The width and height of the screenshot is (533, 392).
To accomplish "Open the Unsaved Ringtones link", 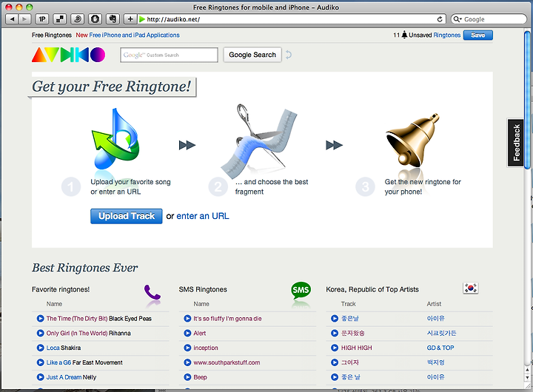I will [446, 35].
